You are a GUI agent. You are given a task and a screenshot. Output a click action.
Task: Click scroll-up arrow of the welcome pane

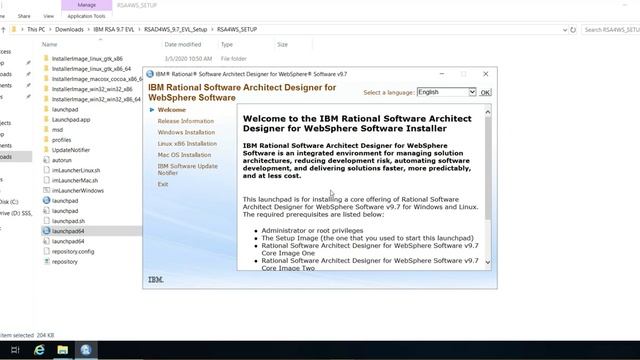[487, 111]
